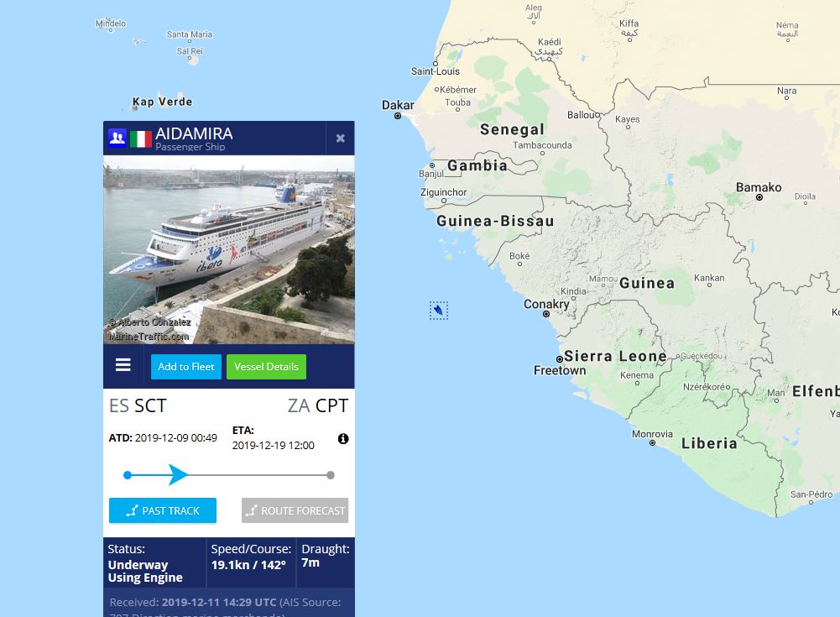Open Vessel Details
This screenshot has width=840, height=617.
click(x=266, y=367)
